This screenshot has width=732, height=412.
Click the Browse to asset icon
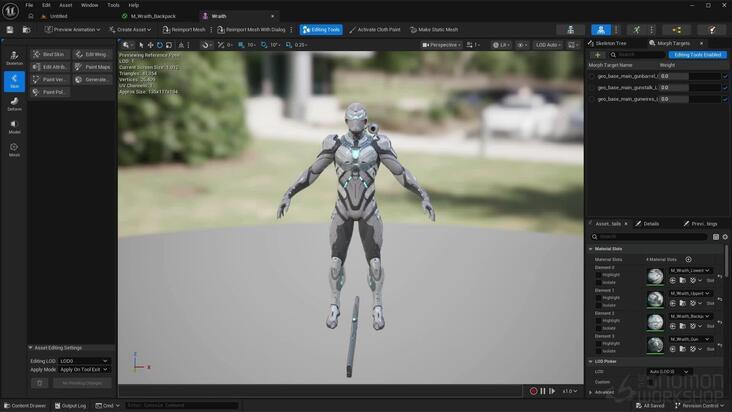pyautogui.click(x=27, y=29)
